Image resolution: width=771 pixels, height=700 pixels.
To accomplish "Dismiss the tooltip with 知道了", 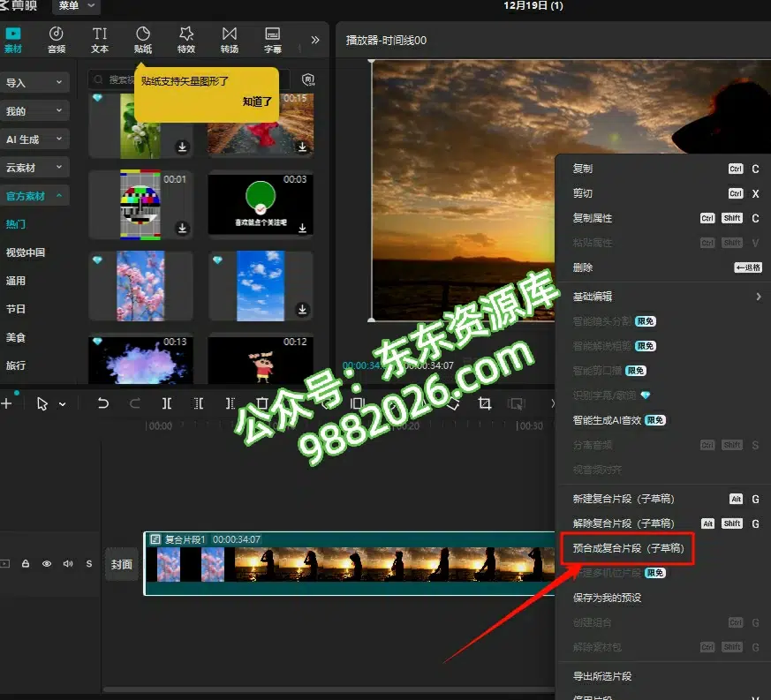I will click(x=258, y=102).
